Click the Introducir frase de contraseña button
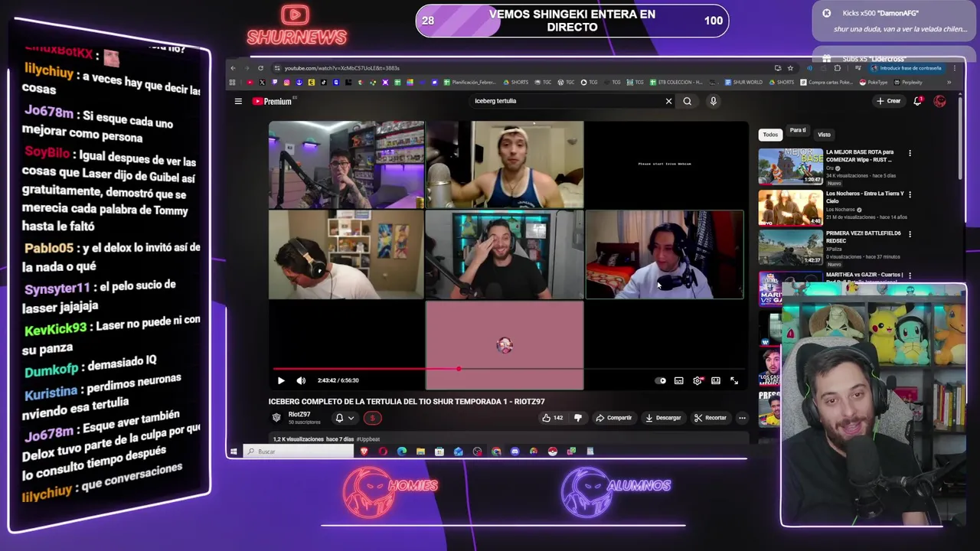Screen dimensions: 980x551 coord(906,68)
